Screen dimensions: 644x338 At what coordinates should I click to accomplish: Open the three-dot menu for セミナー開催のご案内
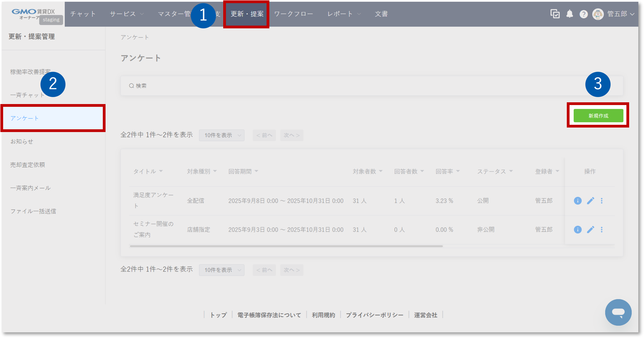[x=602, y=230]
